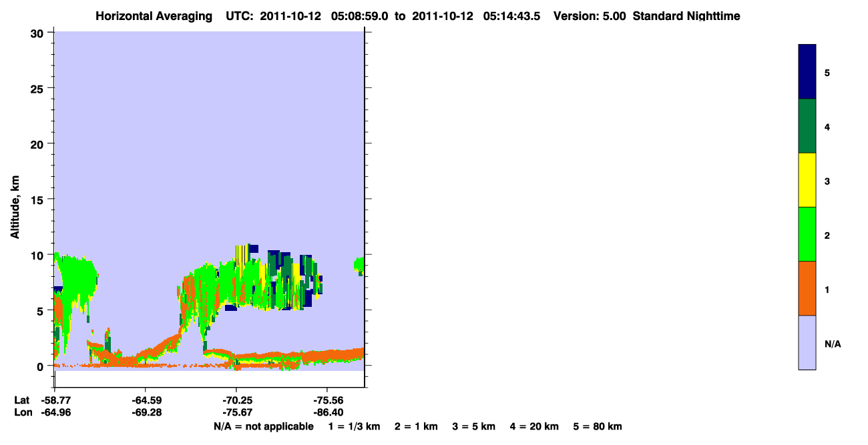Click the legend text 'N/A = not applicable'
The width and height of the screenshot is (868, 445).
pyautogui.click(x=263, y=426)
